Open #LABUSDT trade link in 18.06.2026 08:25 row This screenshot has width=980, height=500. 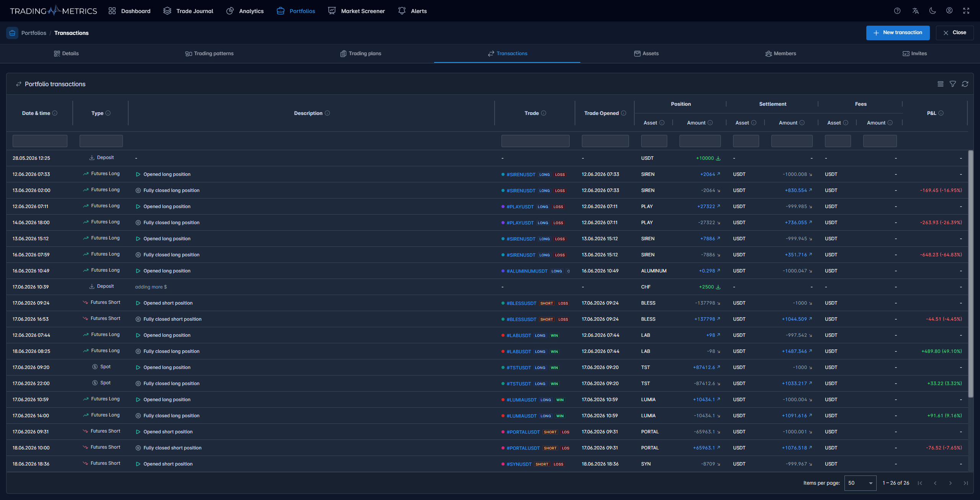coord(518,351)
